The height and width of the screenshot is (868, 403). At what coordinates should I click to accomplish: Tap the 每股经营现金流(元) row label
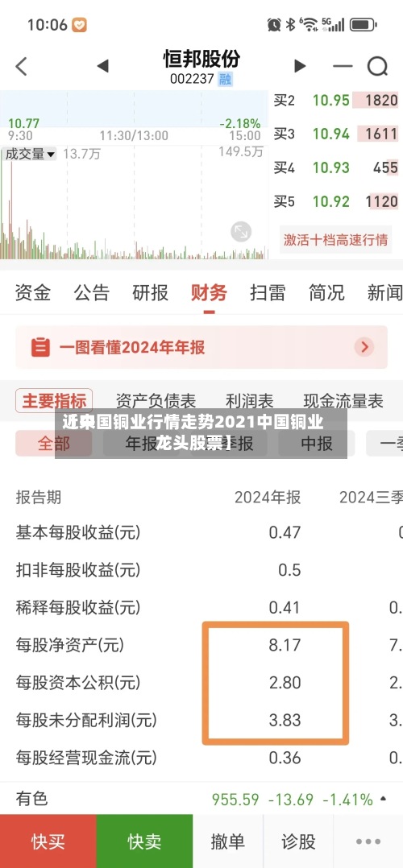(86, 757)
